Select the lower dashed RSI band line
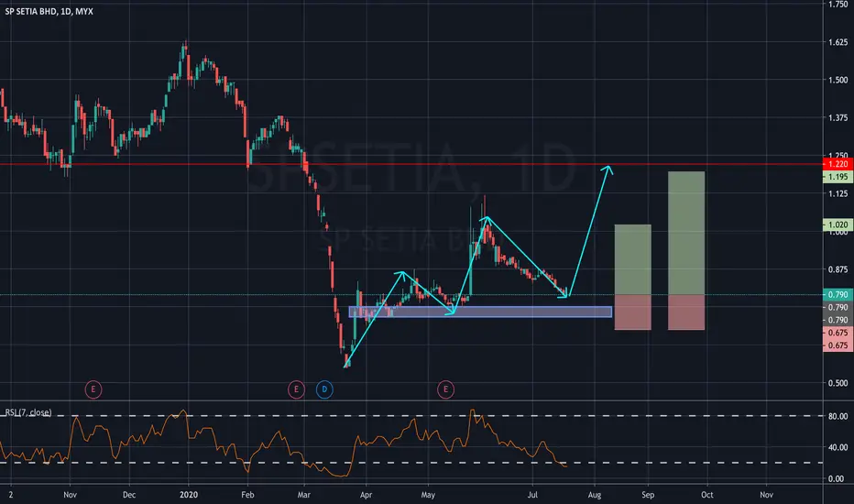This screenshot has width=854, height=504. click(x=411, y=463)
